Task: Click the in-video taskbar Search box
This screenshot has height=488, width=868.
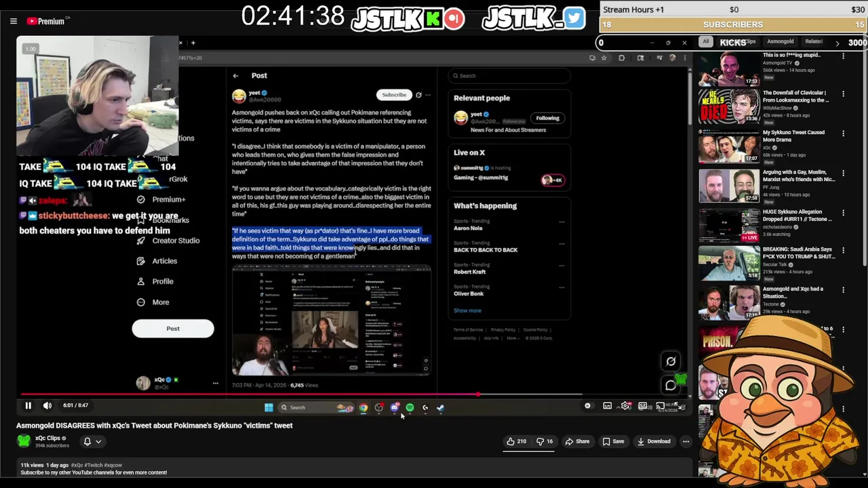Action: coord(315,407)
